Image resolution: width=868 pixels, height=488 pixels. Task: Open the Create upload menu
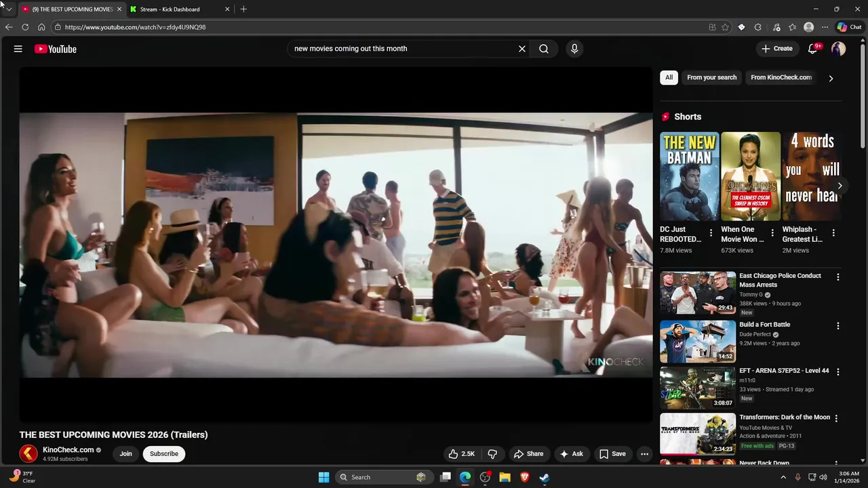[x=777, y=49]
